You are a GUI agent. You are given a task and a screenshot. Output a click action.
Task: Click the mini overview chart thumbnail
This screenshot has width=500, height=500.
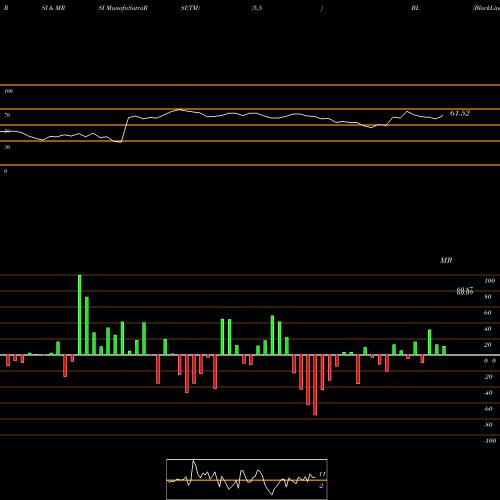247,479
